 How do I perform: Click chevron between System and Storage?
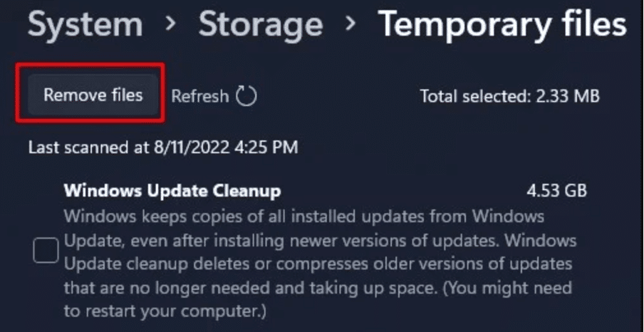pyautogui.click(x=171, y=25)
